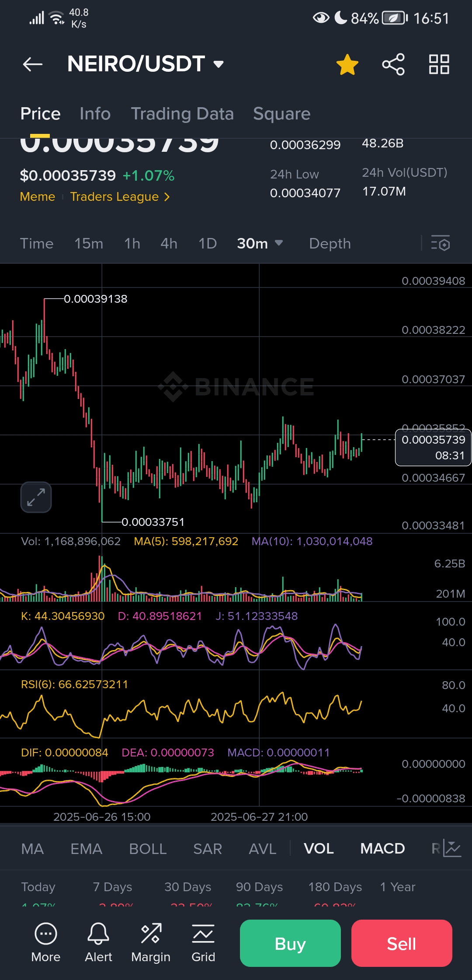Expand the NEIRO/USDT pair dropdown
This screenshot has width=472, height=980.
(x=219, y=64)
